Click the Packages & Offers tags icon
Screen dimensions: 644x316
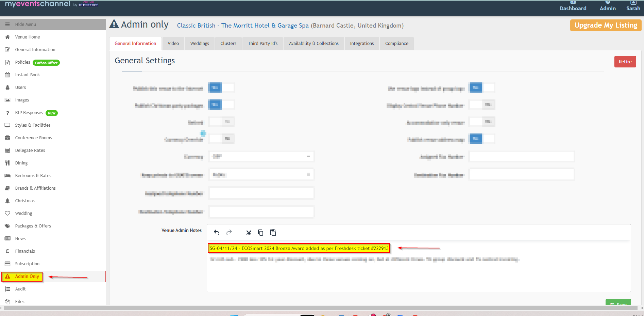tap(7, 226)
